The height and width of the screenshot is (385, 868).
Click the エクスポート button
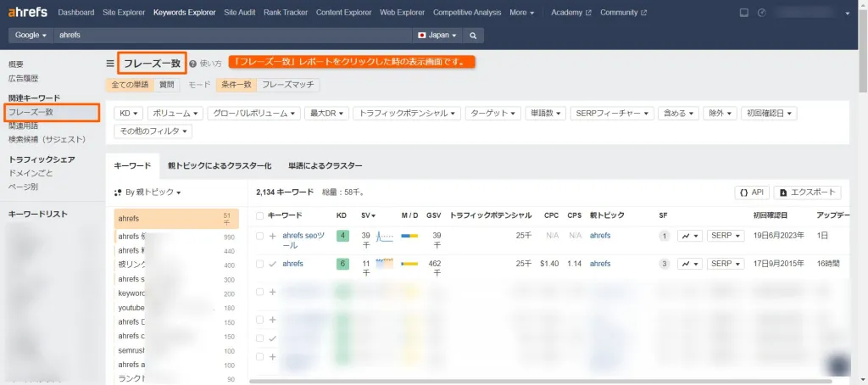[807, 192]
